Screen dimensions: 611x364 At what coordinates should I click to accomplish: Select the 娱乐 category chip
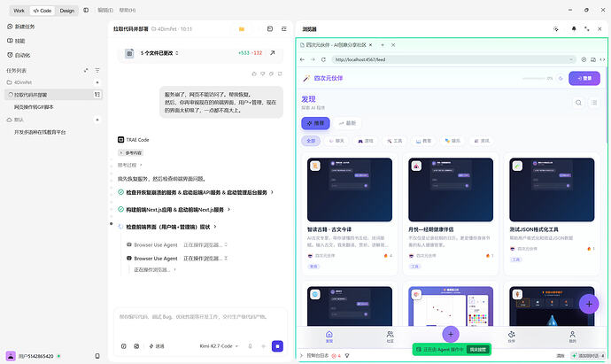point(452,141)
